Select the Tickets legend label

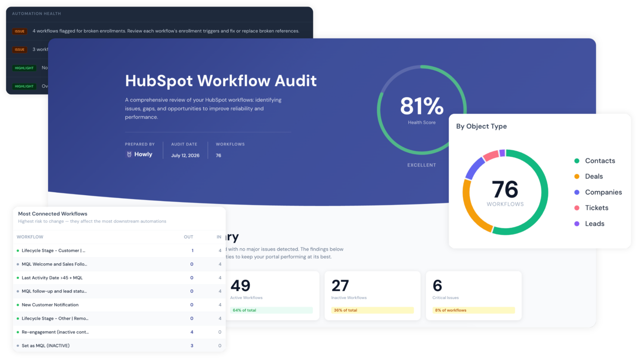coord(596,208)
